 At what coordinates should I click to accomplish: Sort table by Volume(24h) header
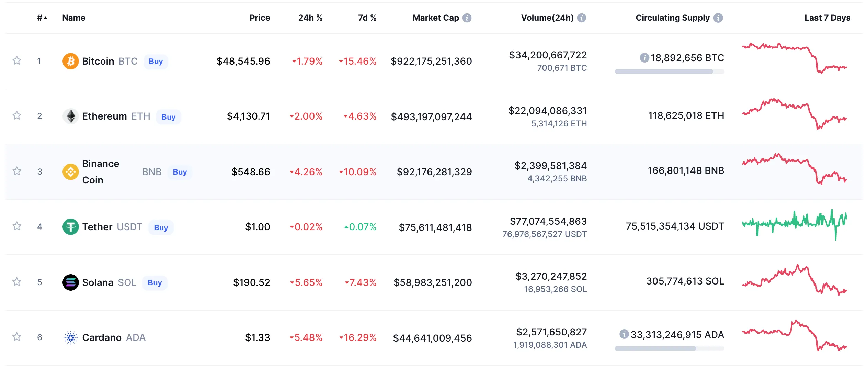click(x=547, y=18)
